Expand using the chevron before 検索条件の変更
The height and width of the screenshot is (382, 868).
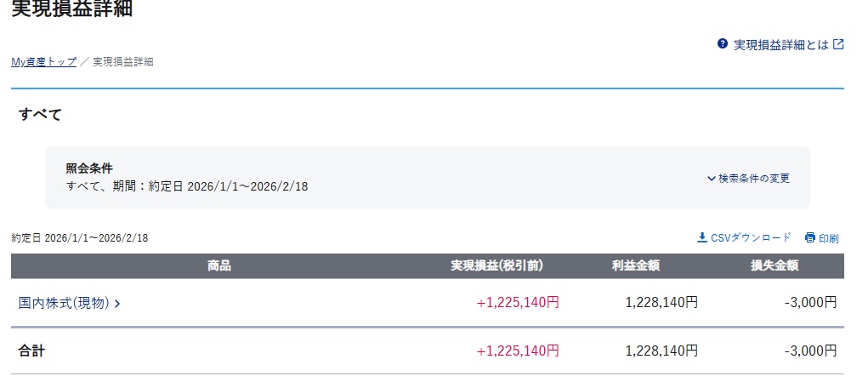(711, 179)
